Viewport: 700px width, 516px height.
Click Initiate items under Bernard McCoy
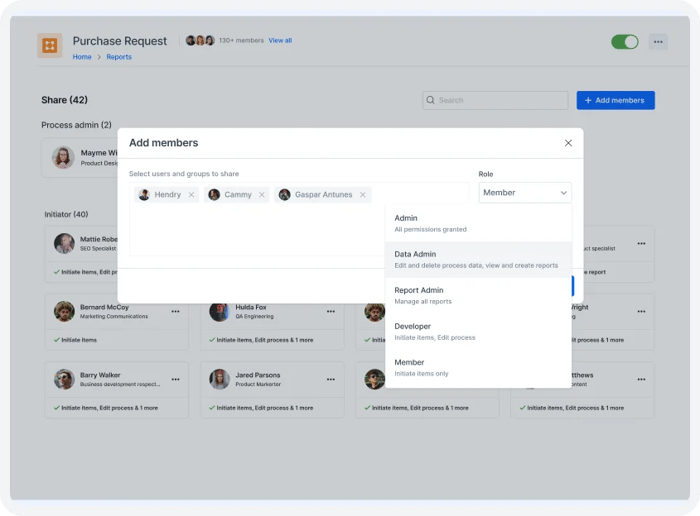(x=79, y=340)
